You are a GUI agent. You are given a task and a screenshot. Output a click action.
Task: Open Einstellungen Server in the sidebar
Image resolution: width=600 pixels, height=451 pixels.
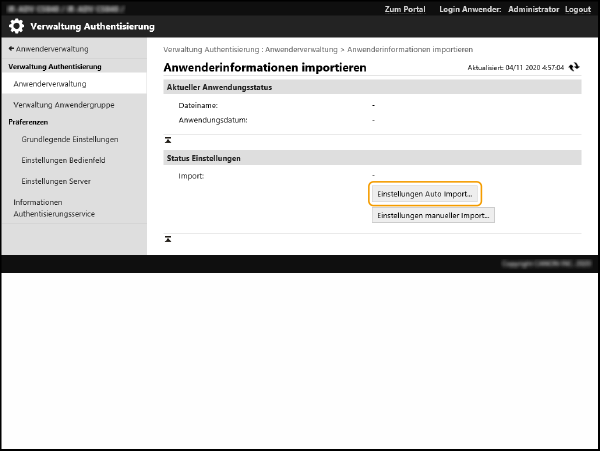pos(56,181)
